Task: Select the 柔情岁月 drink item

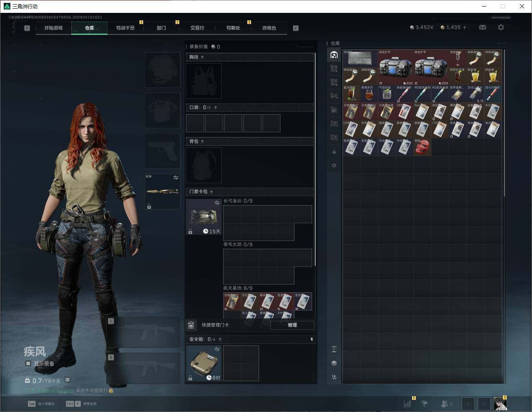Action: click(x=369, y=94)
